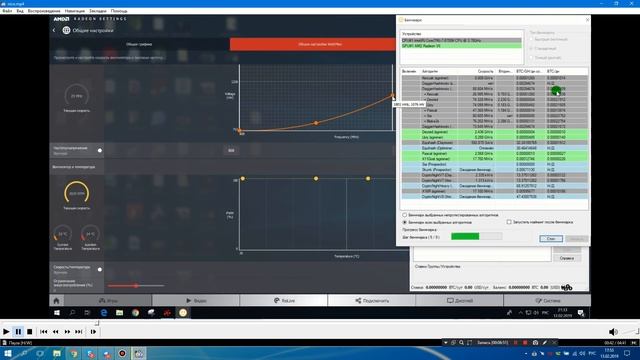
Task: Open the Воспроизведение menu
Action: [44, 11]
